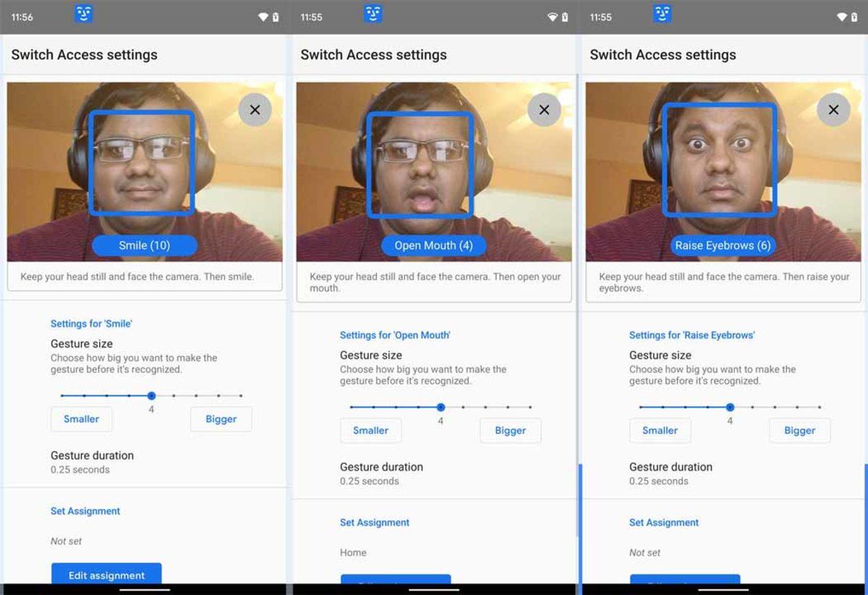Open Gesture duration setting for Smile
Image resolution: width=868 pixels, height=595 pixels.
point(92,462)
